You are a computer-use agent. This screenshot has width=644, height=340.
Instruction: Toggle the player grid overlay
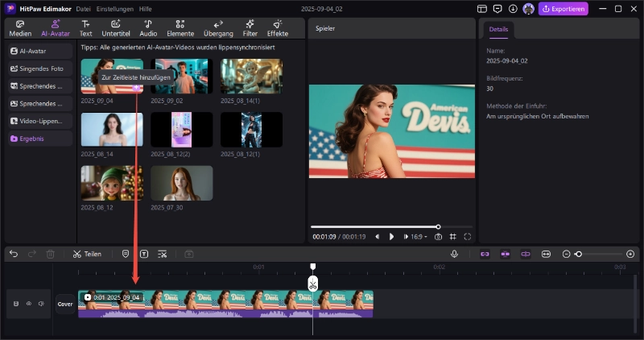[x=452, y=236]
